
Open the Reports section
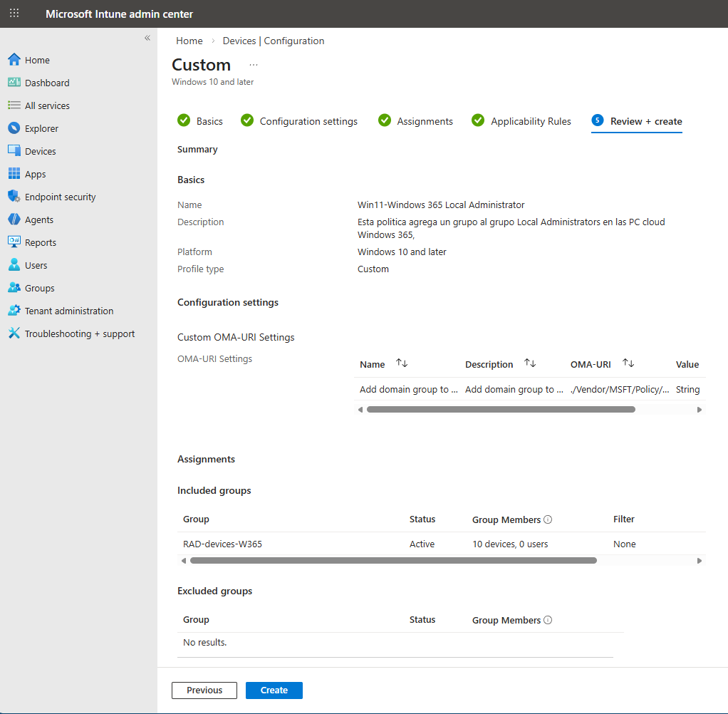coord(41,242)
